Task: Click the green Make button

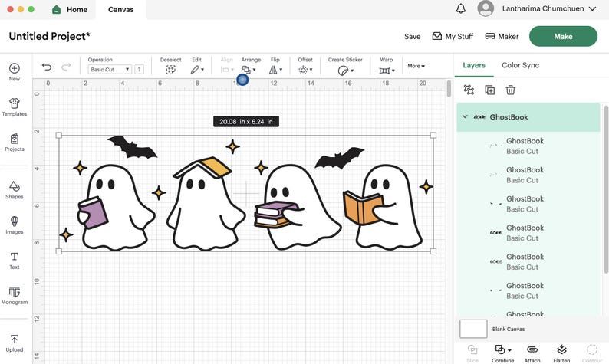Action: 563,36
